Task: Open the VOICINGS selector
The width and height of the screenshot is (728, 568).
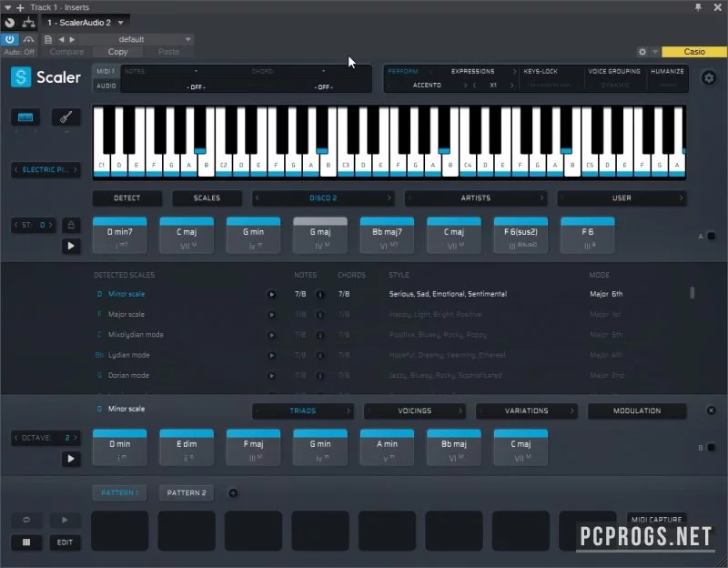Action: click(415, 411)
